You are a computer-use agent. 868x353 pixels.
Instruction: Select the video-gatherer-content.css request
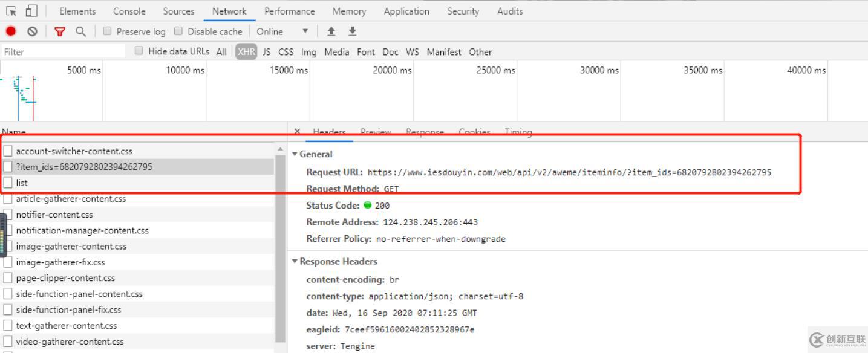(138, 342)
